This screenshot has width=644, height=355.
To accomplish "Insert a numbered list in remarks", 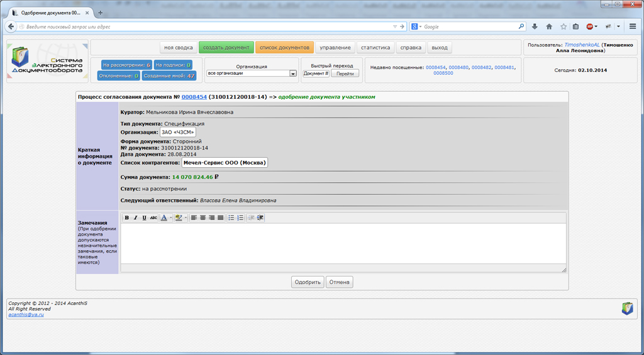I will click(240, 218).
